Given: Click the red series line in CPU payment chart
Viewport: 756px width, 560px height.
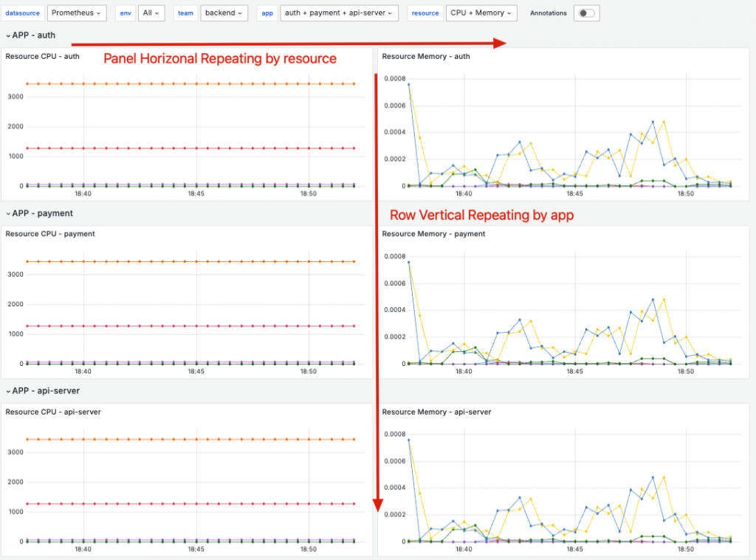Looking at the screenshot, I should pos(190,326).
